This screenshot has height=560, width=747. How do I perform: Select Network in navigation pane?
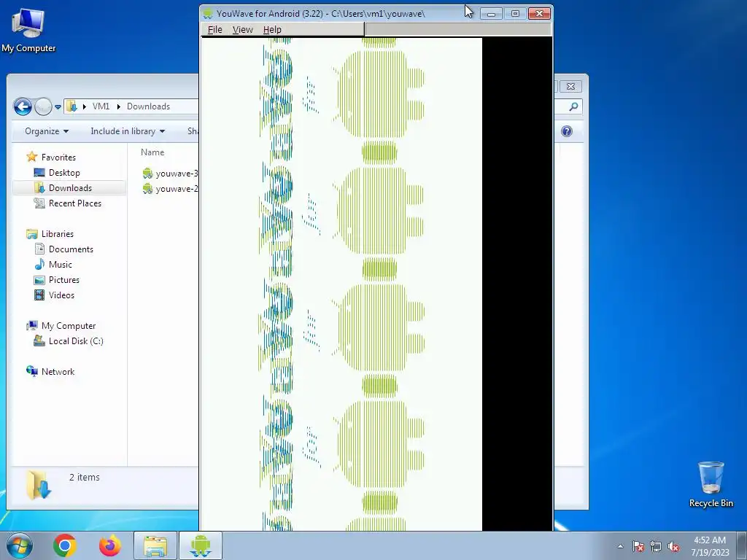[58, 371]
